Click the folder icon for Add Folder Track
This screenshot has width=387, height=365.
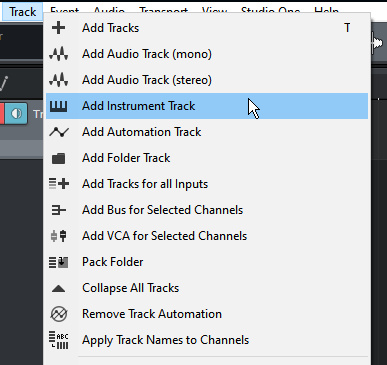point(58,158)
